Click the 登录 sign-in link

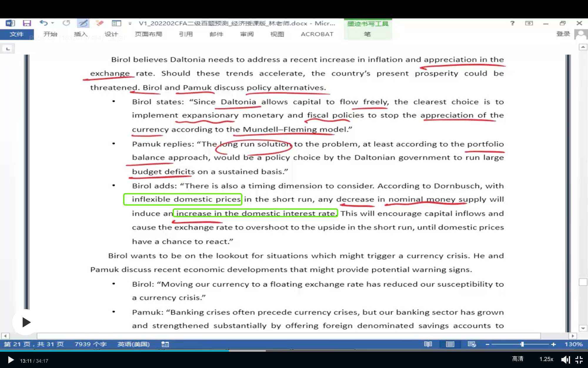pos(563,34)
